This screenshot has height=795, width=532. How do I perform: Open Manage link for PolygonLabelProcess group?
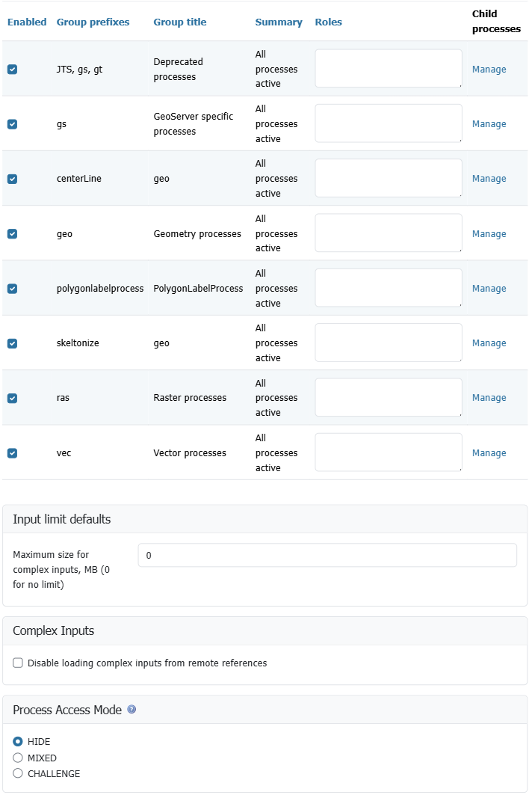489,289
